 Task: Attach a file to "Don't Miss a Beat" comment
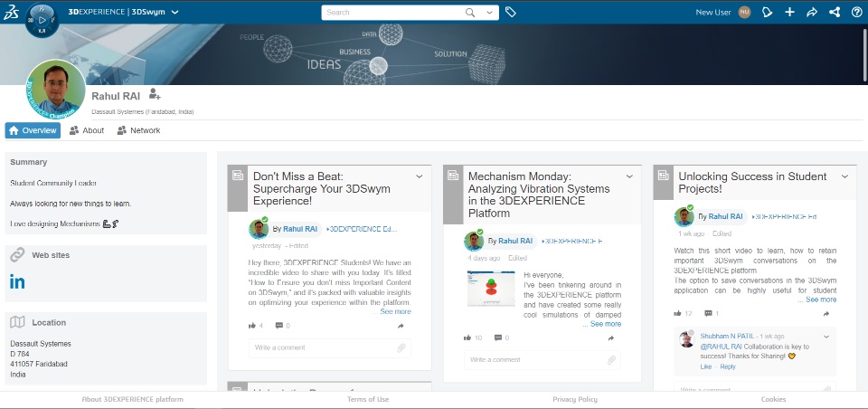(401, 348)
